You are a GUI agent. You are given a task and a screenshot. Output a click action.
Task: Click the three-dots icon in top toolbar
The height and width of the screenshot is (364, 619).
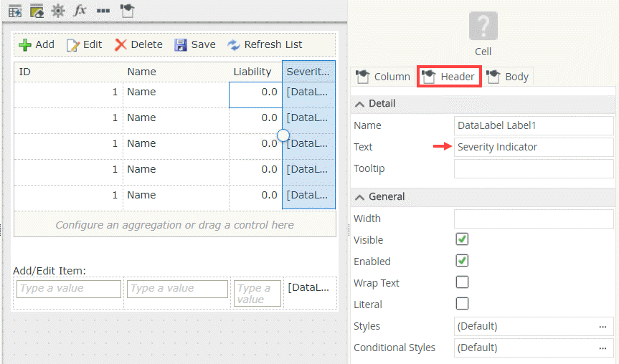pos(103,11)
